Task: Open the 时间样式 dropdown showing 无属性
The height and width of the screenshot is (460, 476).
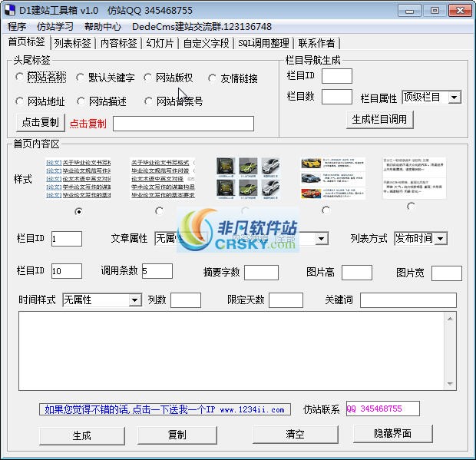Action: [x=102, y=300]
